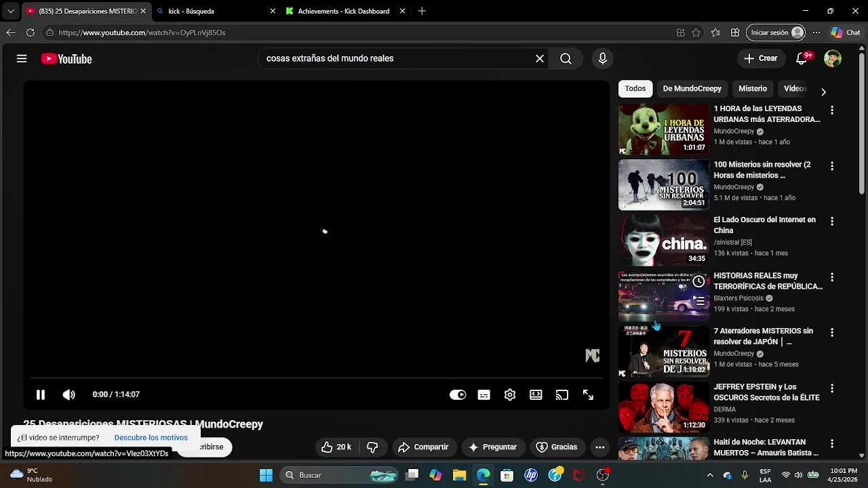
Task: Like the video with 20 k likes
Action: [x=336, y=447]
